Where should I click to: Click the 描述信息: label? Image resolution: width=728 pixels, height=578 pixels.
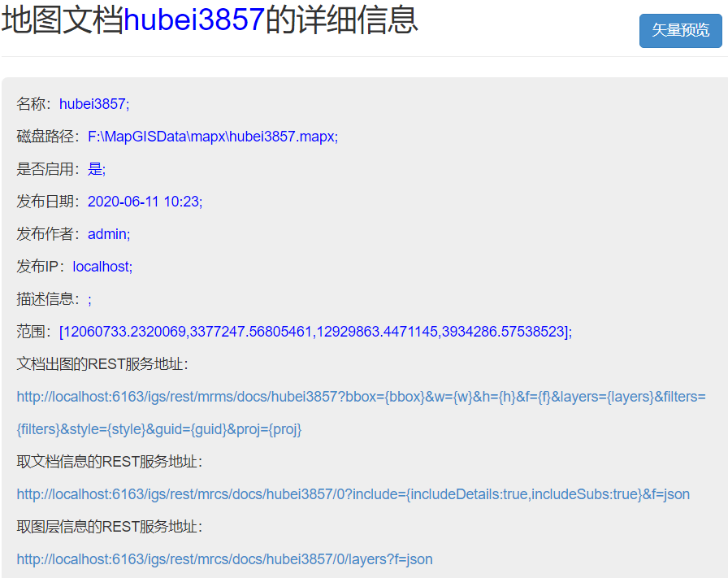tap(49, 299)
